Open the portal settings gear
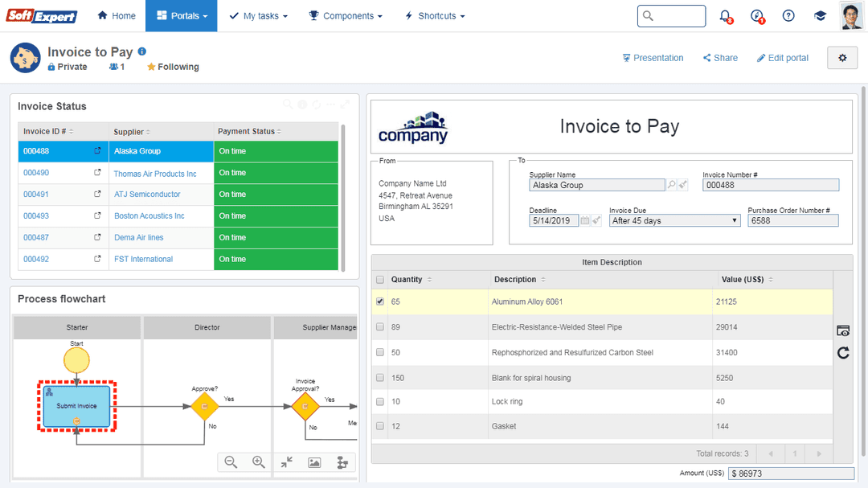Screen dimensions: 868x488 point(841,57)
